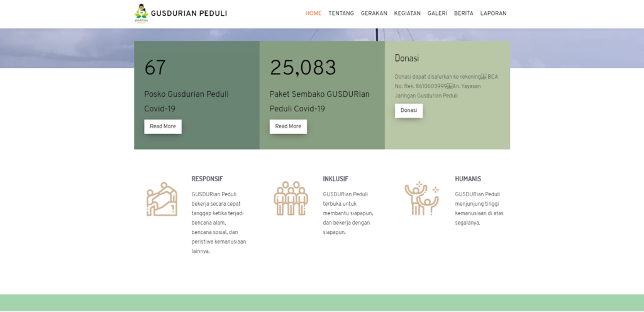Click the Responsif helping-hand icon

(162, 199)
